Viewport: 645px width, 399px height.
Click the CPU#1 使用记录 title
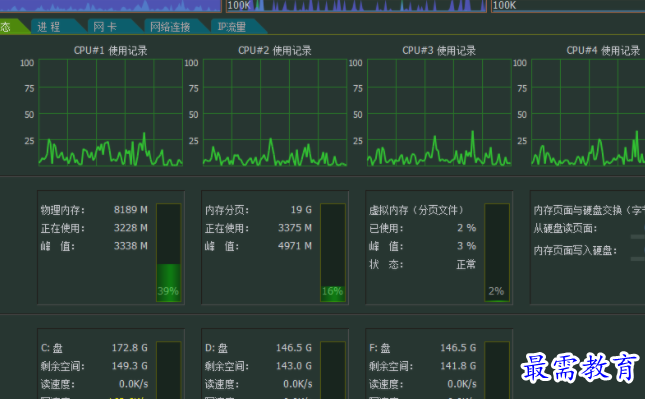pos(111,51)
